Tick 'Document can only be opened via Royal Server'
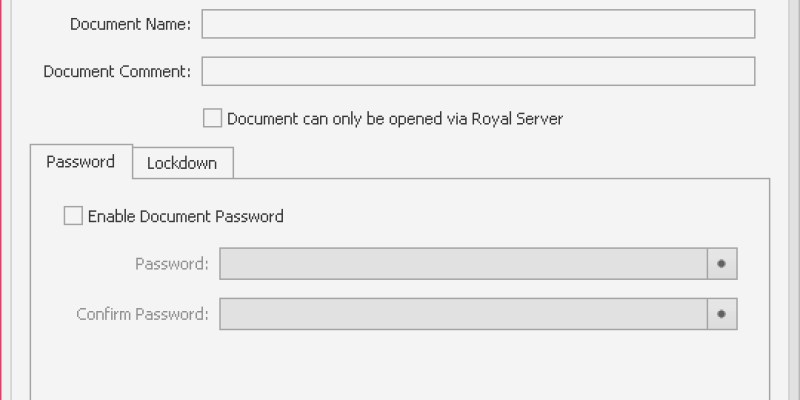This screenshot has width=800, height=400. [212, 119]
